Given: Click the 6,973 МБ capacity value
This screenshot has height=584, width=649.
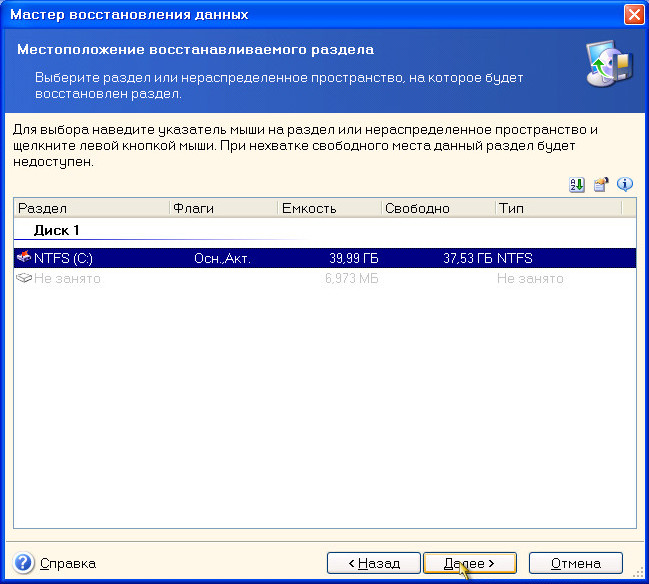Looking at the screenshot, I should pos(352,278).
